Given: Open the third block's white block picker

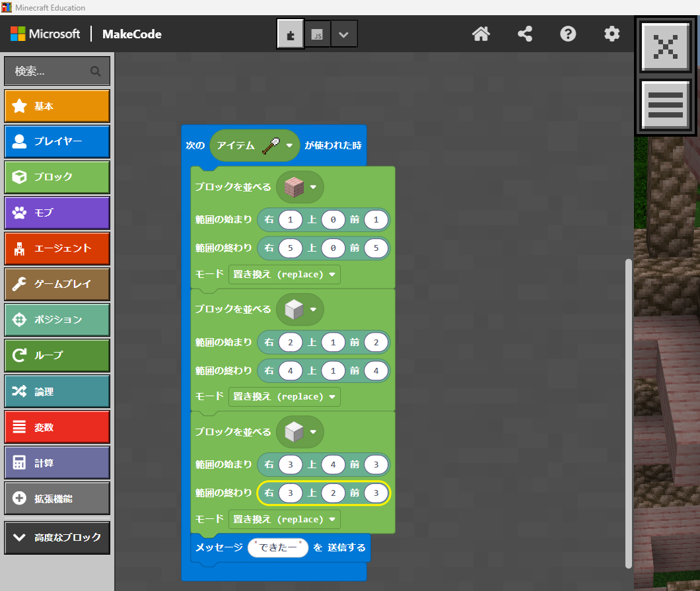Looking at the screenshot, I should [x=300, y=432].
